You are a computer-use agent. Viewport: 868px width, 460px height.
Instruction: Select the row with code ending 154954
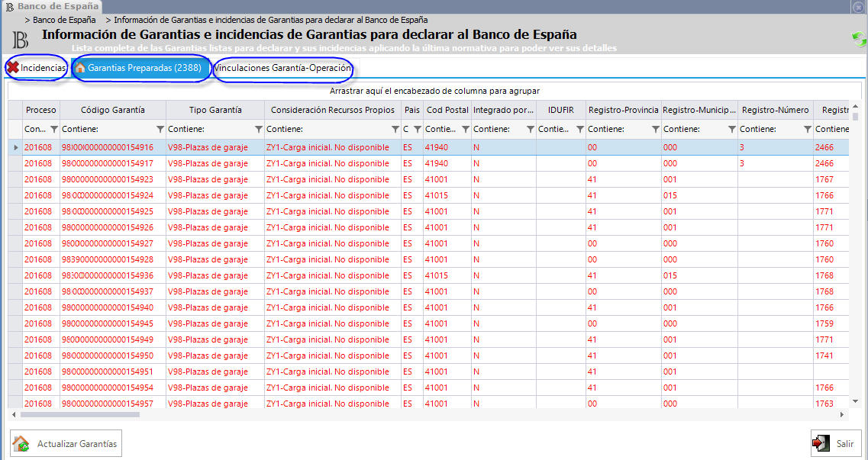tap(428, 388)
